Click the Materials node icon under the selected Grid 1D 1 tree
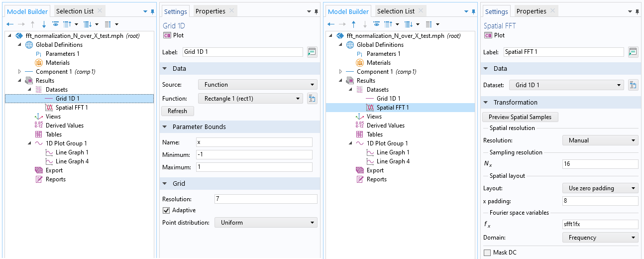 pos(39,63)
